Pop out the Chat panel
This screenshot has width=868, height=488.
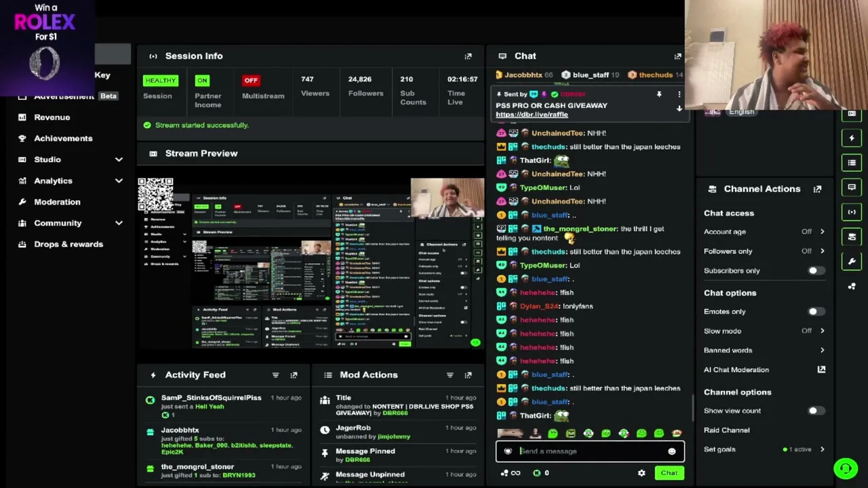click(677, 56)
